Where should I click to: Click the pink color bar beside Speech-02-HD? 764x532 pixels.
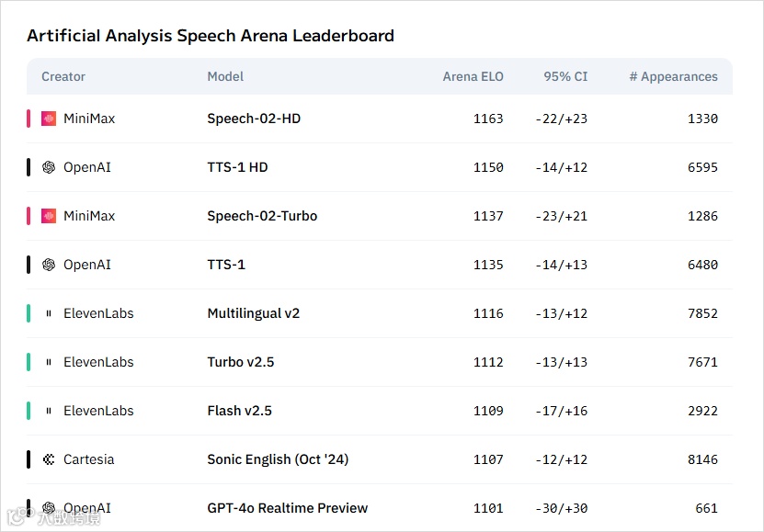(29, 119)
